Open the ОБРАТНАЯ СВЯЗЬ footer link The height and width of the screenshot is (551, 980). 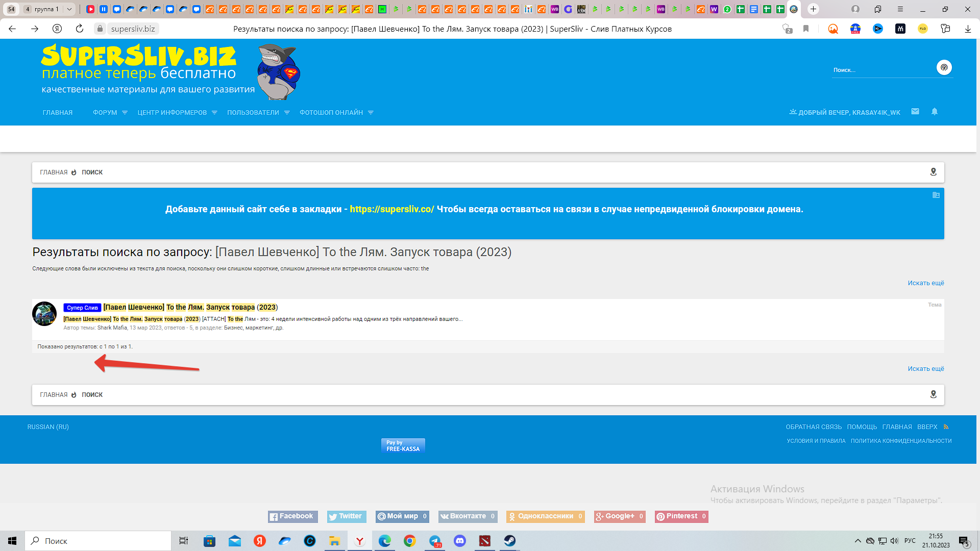coord(814,427)
